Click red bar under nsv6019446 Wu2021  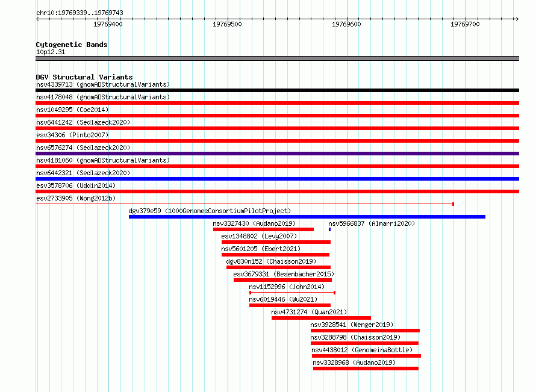tap(290, 305)
